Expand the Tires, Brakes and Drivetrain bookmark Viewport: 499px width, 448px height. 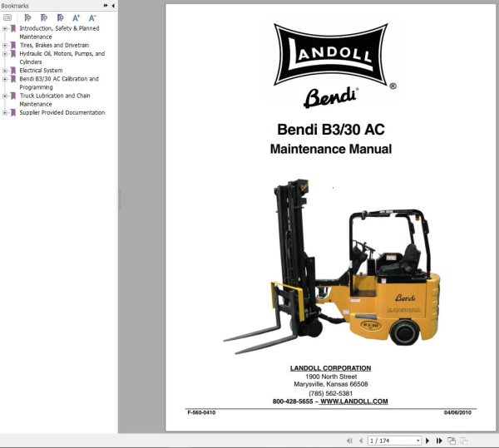[x=4, y=46]
